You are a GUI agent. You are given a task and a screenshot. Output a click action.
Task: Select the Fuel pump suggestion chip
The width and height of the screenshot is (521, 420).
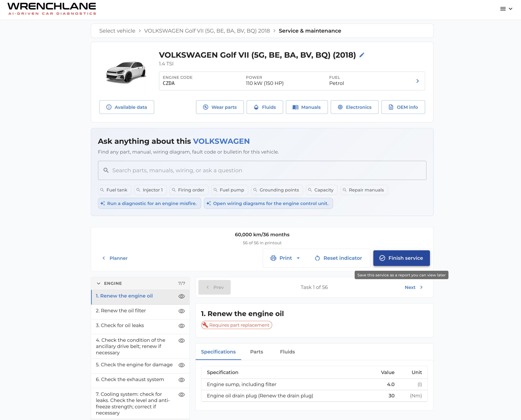(230, 190)
